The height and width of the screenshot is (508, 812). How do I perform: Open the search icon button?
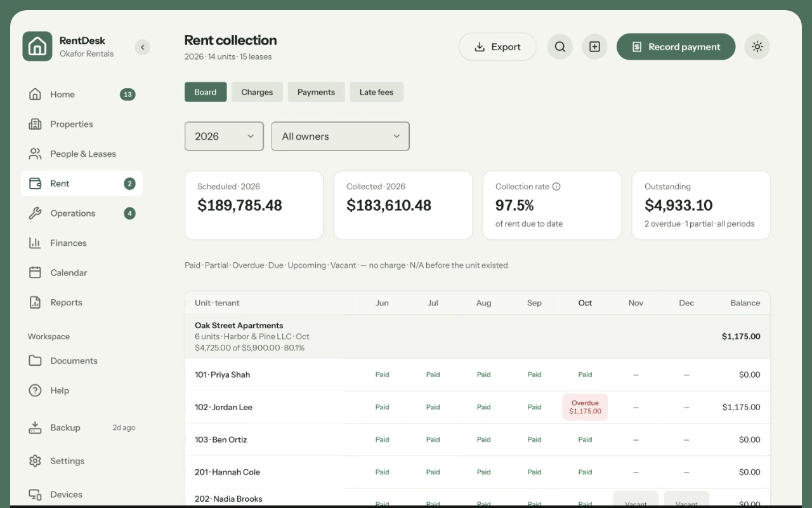(560, 47)
